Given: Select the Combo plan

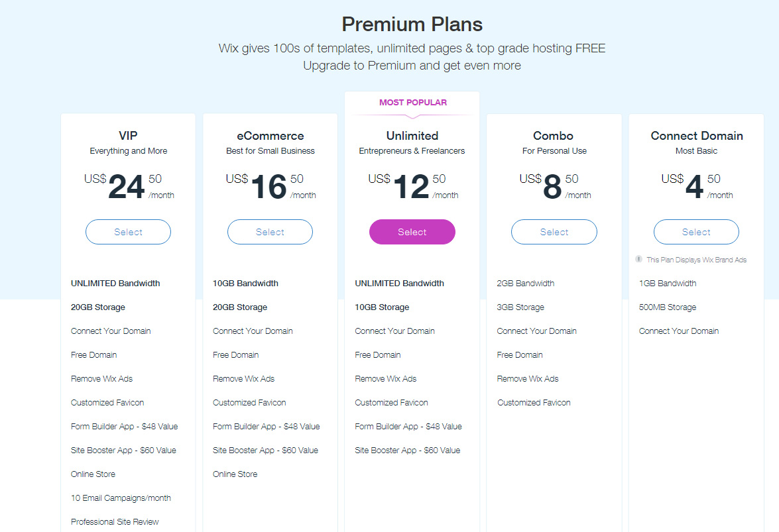Looking at the screenshot, I should tap(554, 232).
